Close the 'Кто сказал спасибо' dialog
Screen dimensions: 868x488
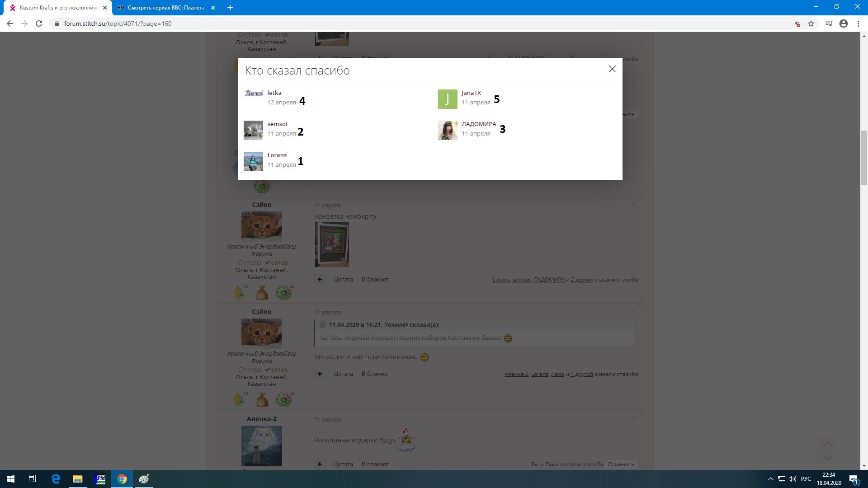[x=612, y=69]
